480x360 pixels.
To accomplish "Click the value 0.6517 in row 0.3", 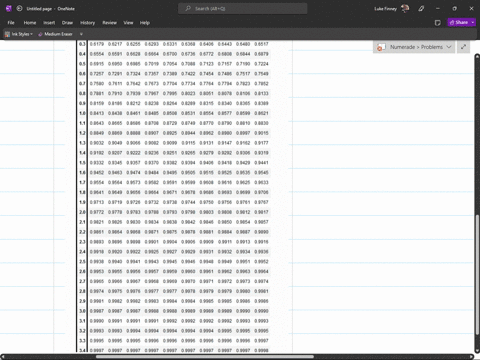I will point(261,44).
